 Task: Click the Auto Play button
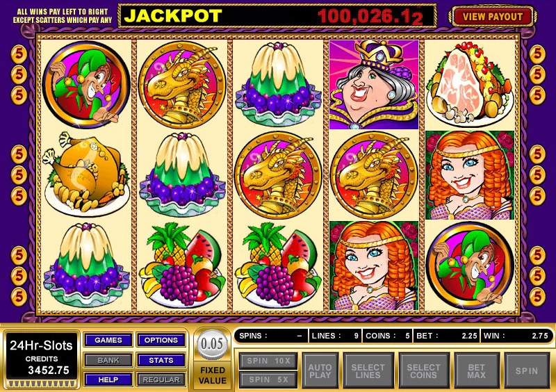[320, 370]
